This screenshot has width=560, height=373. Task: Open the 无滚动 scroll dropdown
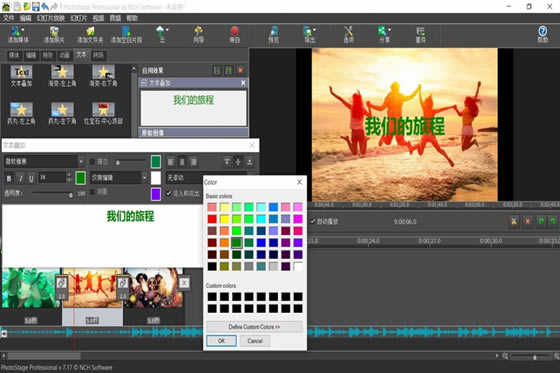184,178
